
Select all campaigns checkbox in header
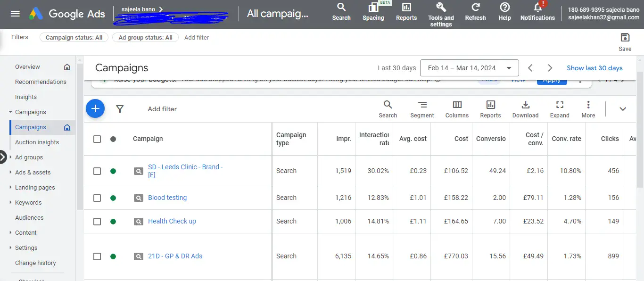[97, 139]
